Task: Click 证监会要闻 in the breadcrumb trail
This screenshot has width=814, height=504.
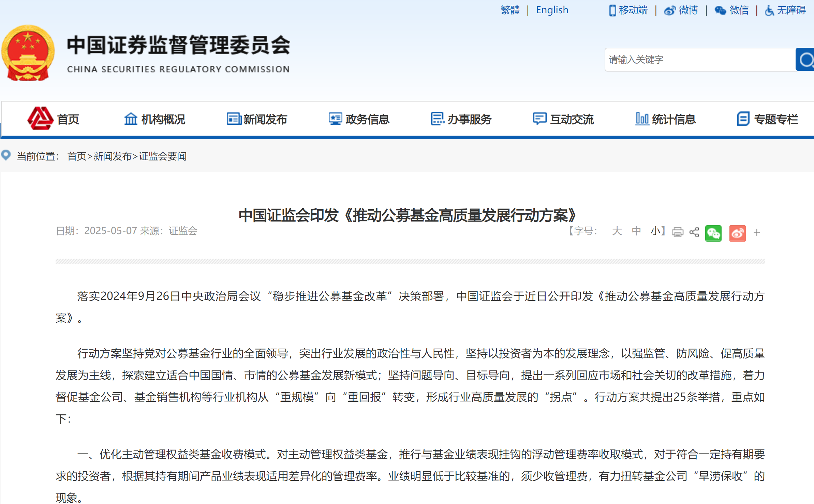Action: click(x=163, y=156)
